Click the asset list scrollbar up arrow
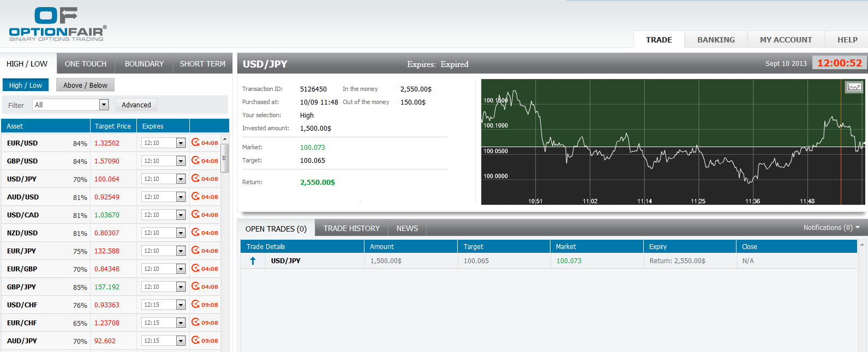Image resolution: width=868 pixels, height=352 pixels. pos(224,139)
